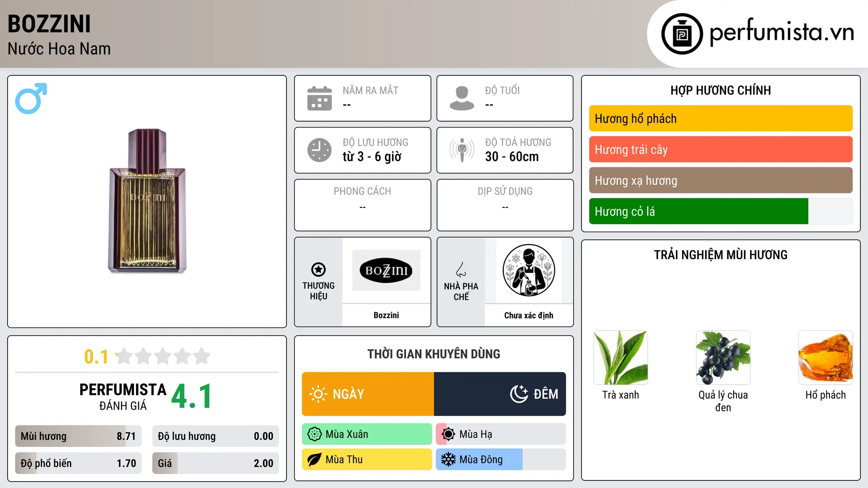Select the Hổ phách note image

click(826, 358)
